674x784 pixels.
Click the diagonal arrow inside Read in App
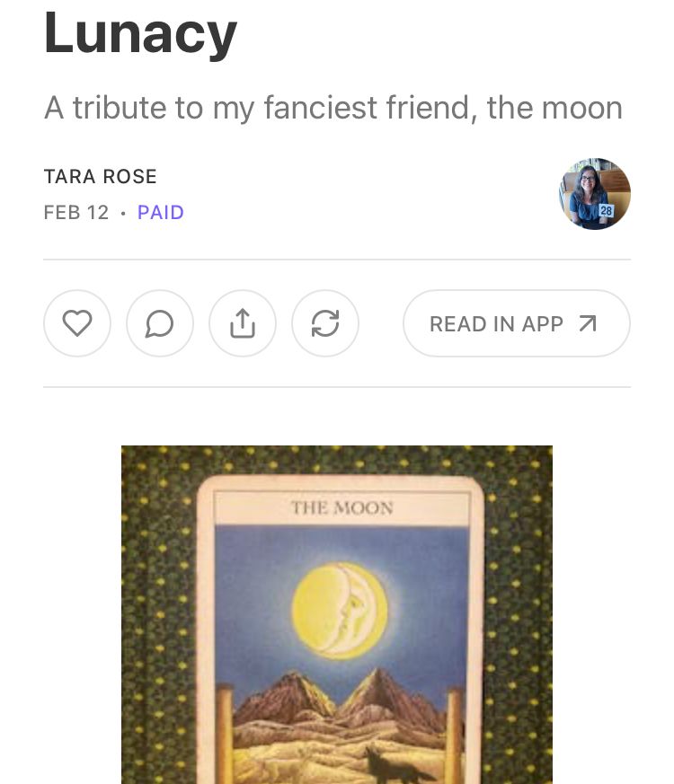pos(588,323)
